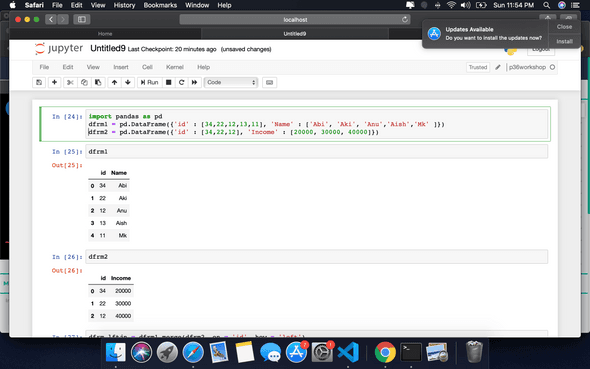Move the cell up with the arrow icon
This screenshot has width=590, height=369.
114,82
